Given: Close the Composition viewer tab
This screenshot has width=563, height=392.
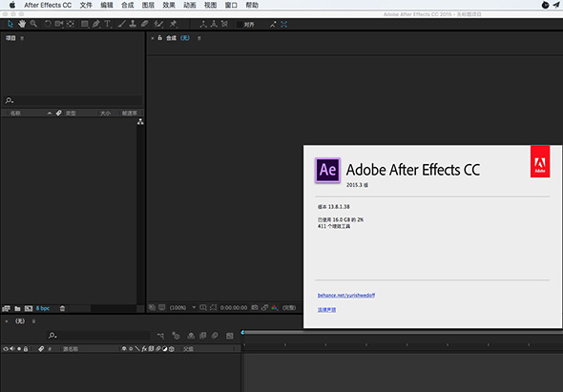Looking at the screenshot, I should (x=153, y=38).
